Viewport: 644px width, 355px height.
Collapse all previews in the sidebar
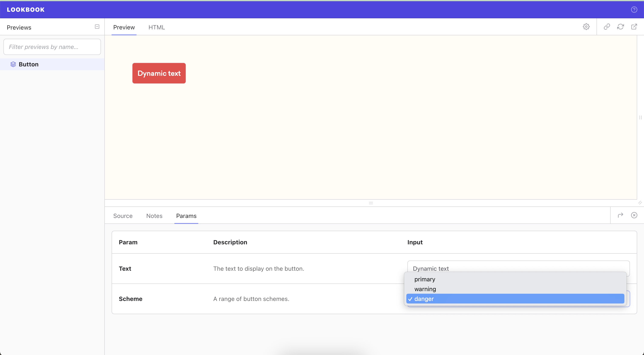click(97, 27)
